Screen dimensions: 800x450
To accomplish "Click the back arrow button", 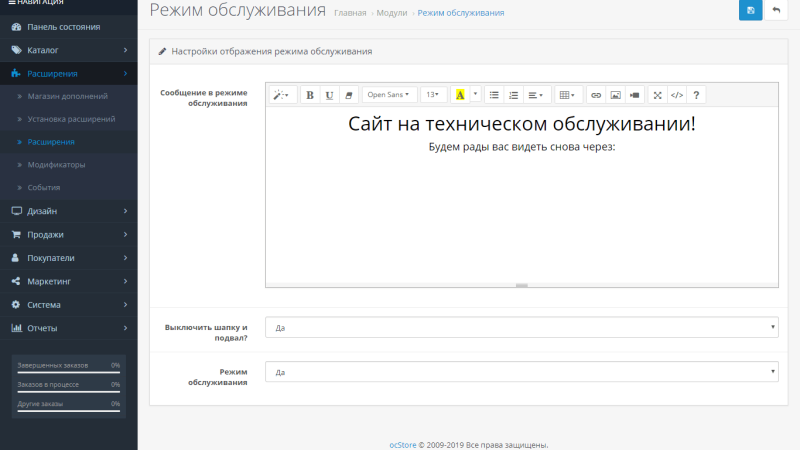I will [x=776, y=10].
